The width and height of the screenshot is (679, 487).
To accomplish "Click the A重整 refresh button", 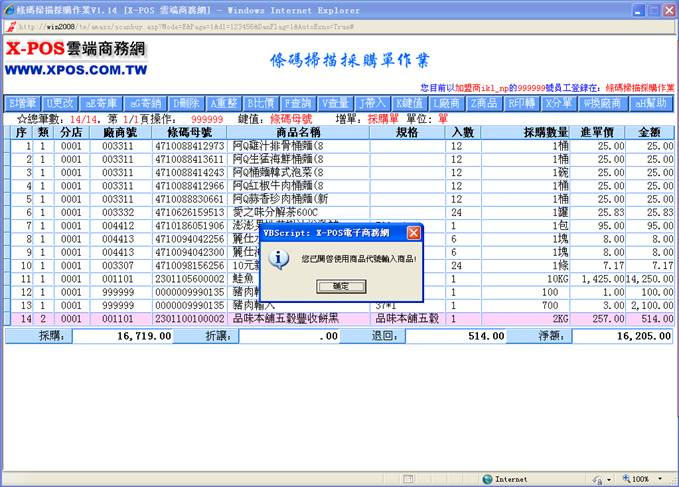I will (223, 103).
